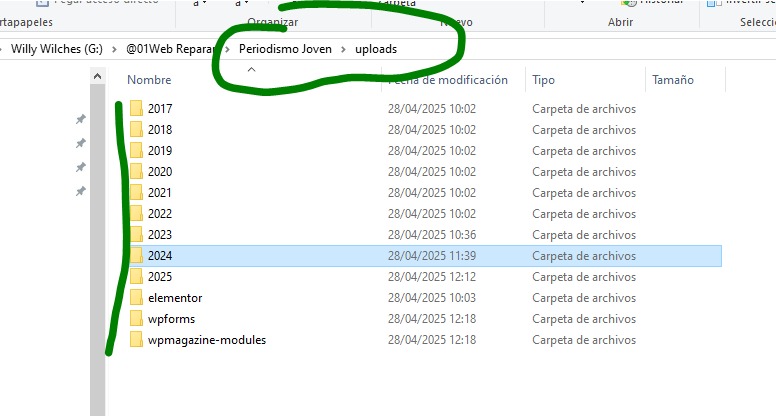Expand chevron after Periodismo Joven in breadcrumb
This screenshot has height=416, width=776.
[344, 49]
